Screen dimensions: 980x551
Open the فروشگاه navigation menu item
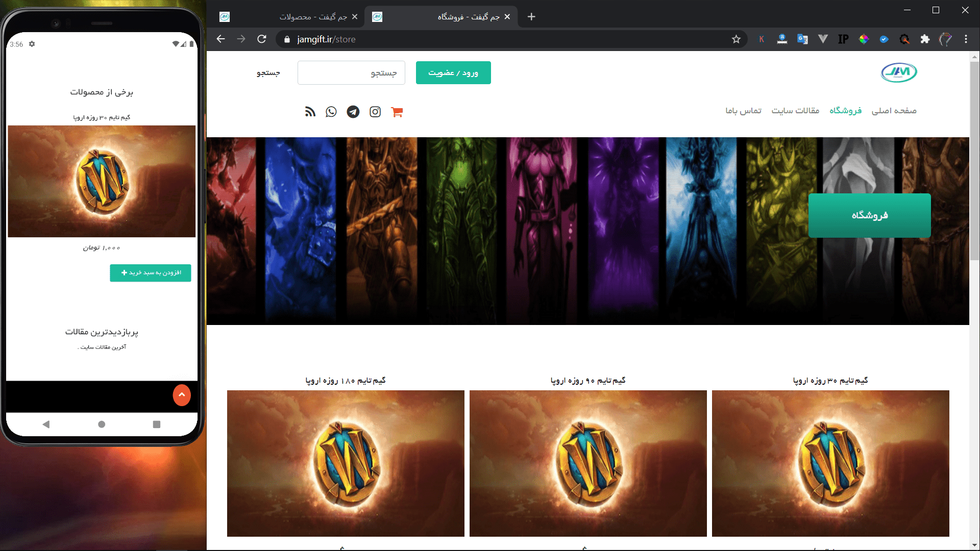(845, 111)
